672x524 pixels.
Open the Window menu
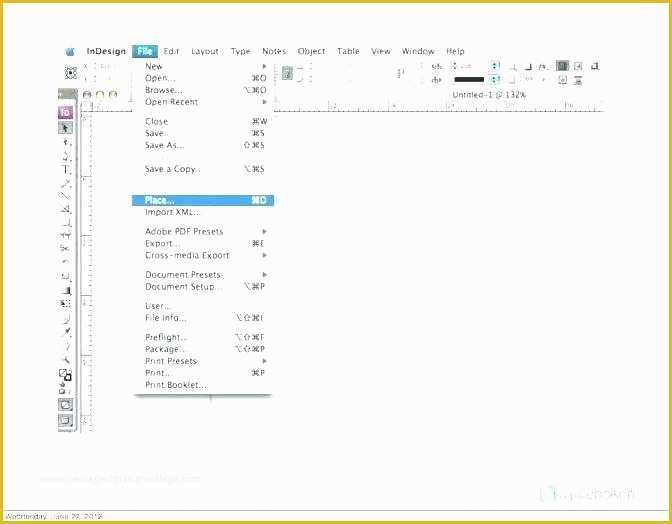pyautogui.click(x=418, y=51)
